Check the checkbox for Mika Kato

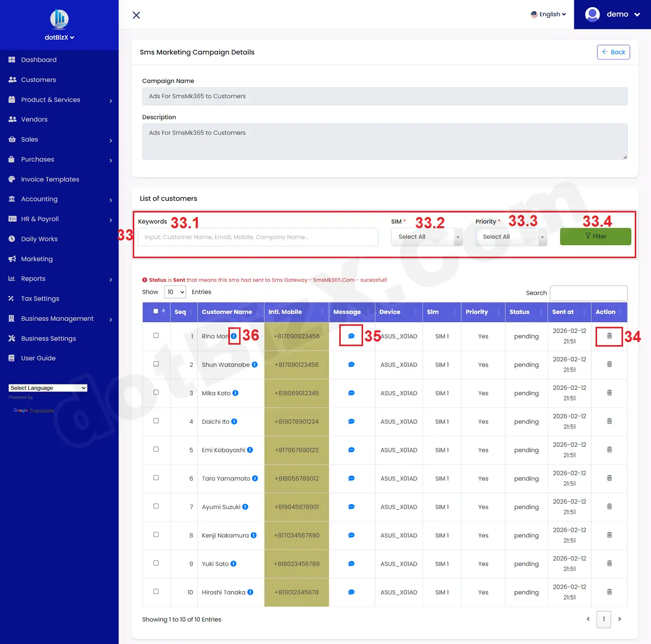(x=156, y=392)
